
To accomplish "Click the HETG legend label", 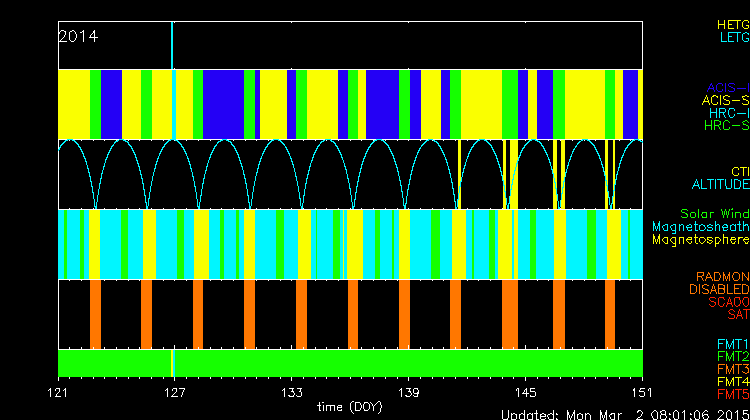I will [x=733, y=23].
